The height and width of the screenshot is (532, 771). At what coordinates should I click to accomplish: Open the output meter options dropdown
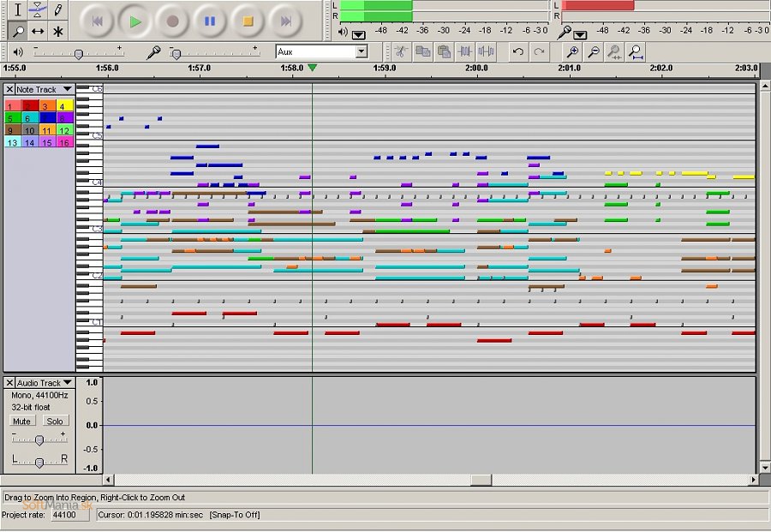click(x=358, y=34)
